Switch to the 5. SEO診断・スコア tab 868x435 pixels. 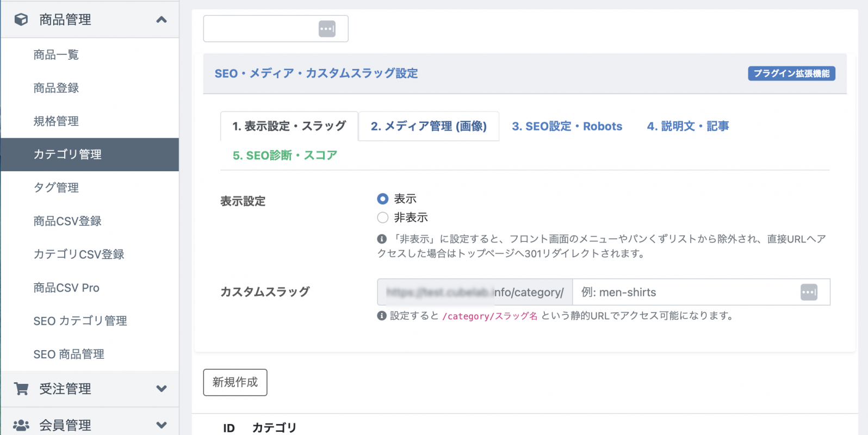(x=285, y=156)
